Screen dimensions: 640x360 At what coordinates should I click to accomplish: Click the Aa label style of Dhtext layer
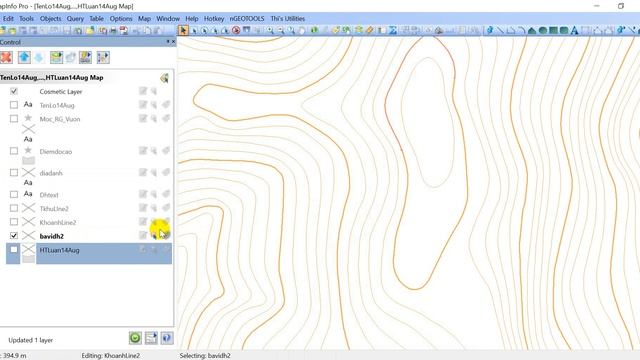[28, 194]
